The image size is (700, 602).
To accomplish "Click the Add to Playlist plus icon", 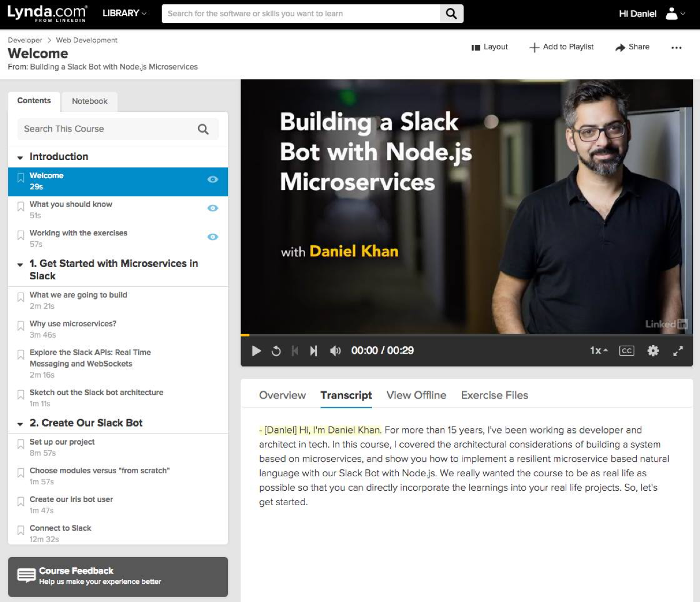I will click(534, 47).
